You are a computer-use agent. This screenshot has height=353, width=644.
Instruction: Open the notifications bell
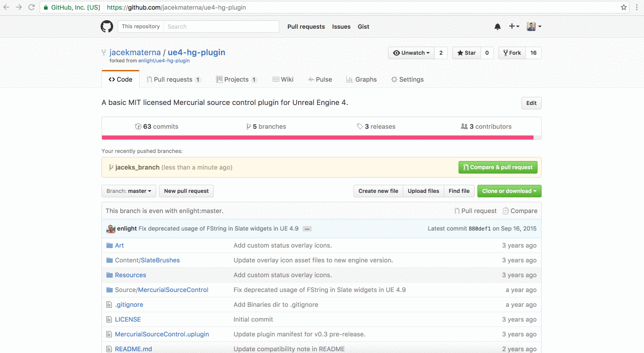pos(498,27)
